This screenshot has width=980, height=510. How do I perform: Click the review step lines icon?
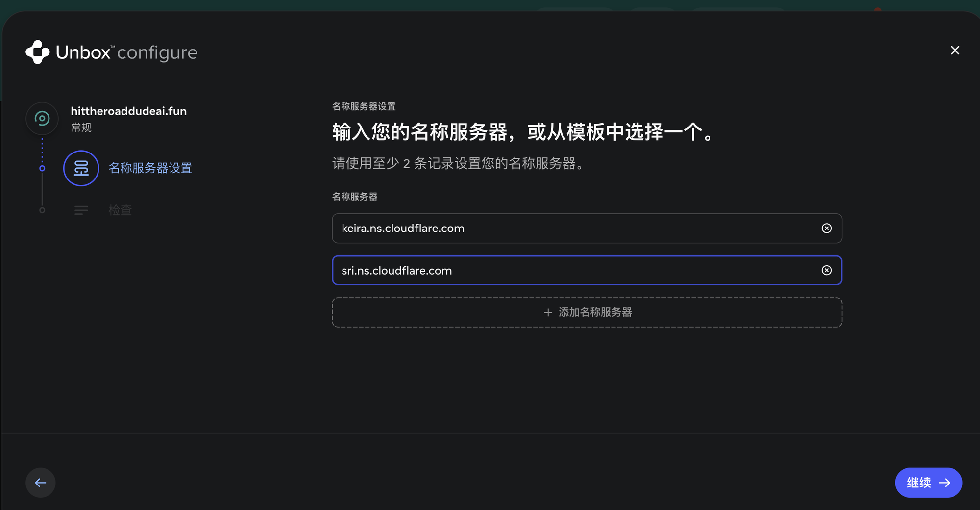tap(81, 210)
